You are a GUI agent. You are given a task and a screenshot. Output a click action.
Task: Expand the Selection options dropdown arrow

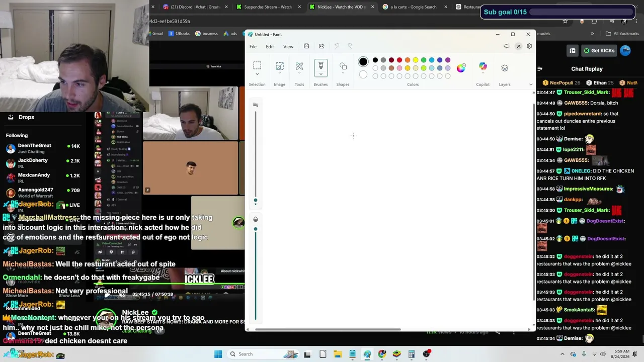[257, 74]
